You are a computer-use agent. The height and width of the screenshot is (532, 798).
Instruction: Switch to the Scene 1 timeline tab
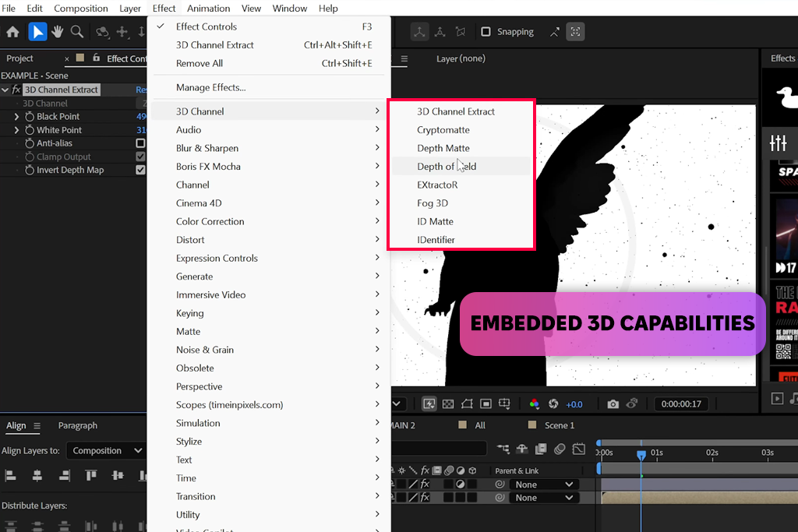(x=559, y=425)
